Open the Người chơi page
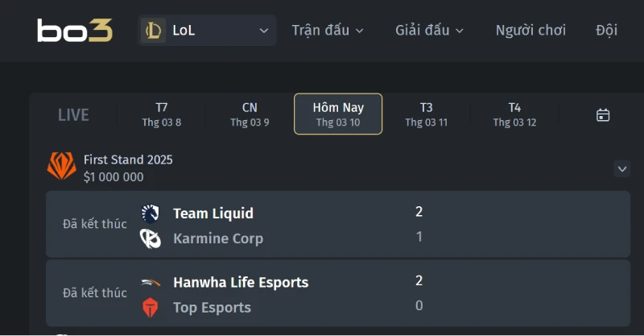Viewport: 644px width, 336px height. [x=530, y=31]
